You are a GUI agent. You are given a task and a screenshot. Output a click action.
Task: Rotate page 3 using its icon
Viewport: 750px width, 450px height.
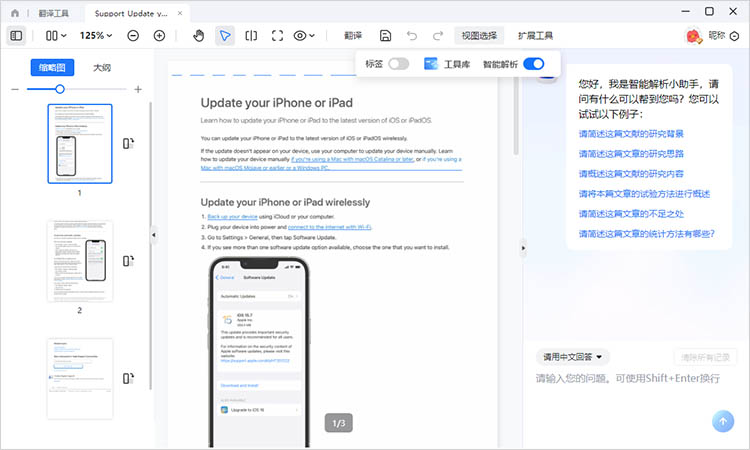pyautogui.click(x=128, y=378)
